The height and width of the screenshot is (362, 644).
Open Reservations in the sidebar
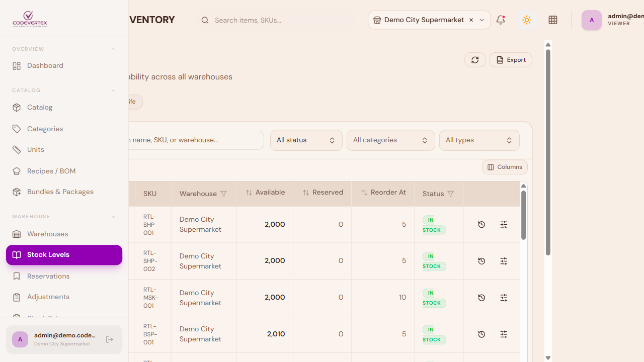coord(64,277)
